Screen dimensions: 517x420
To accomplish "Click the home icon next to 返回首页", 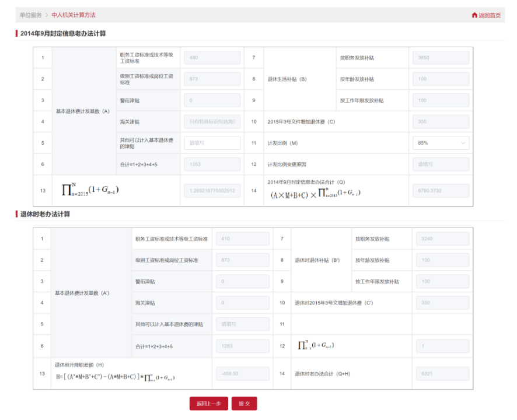I will coord(474,16).
